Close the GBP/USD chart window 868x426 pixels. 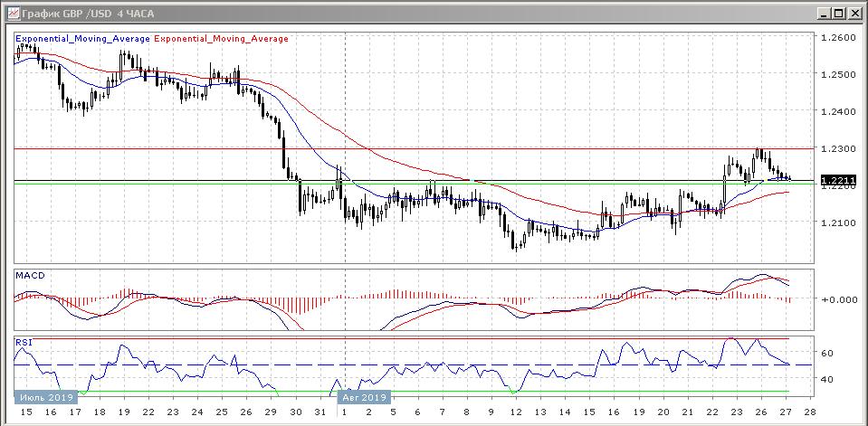pos(854,13)
